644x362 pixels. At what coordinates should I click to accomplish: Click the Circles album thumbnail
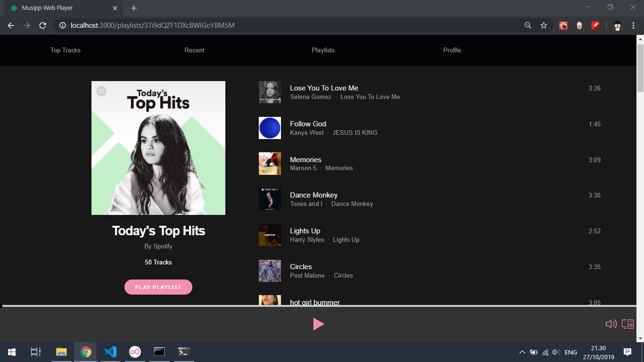click(270, 271)
